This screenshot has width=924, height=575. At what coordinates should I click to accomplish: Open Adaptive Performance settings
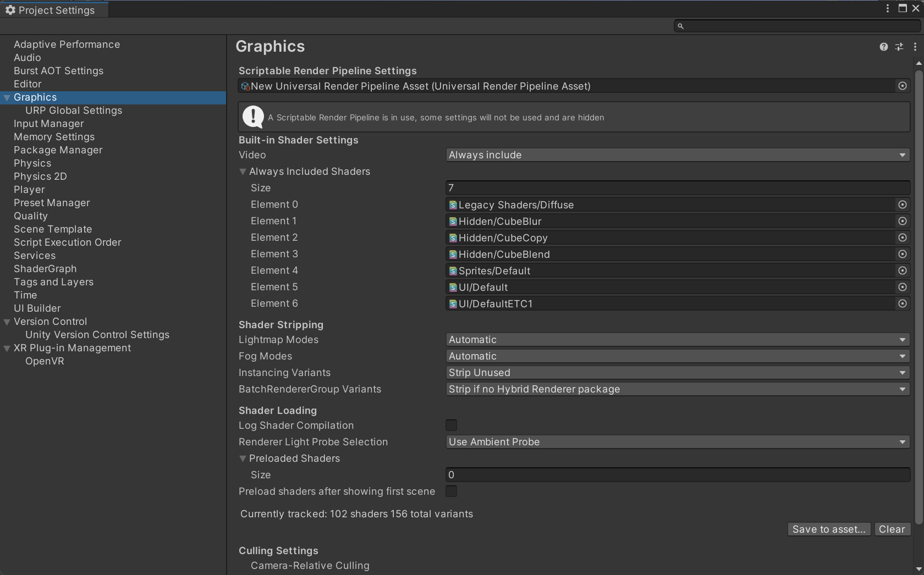tap(67, 45)
